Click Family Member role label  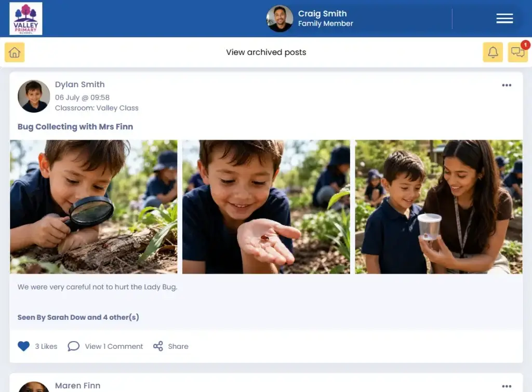coord(326,23)
